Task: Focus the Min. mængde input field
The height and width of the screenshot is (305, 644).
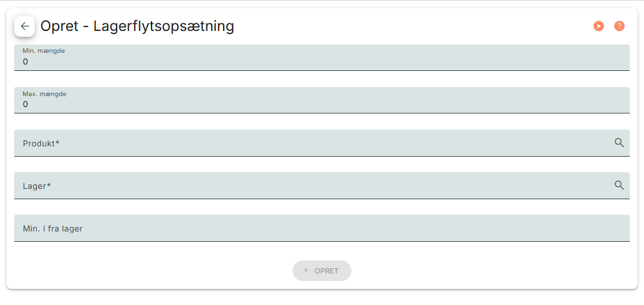Action: pos(322,62)
